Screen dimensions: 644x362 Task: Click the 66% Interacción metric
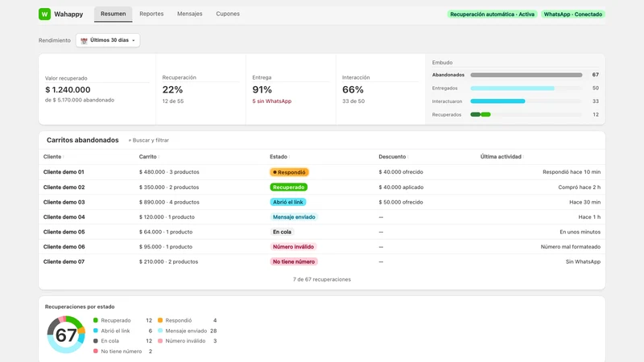353,89
